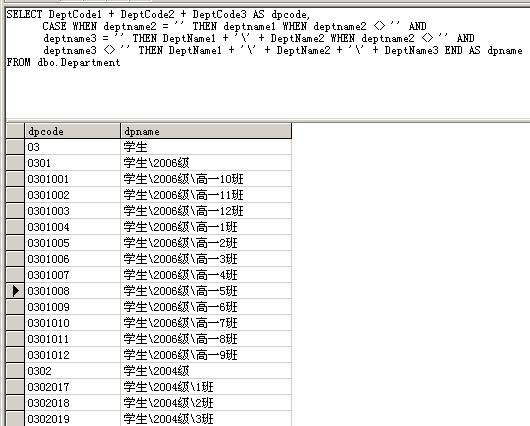Click the dpcode column header
Screen dimensions: 530x426
[x=72, y=131]
